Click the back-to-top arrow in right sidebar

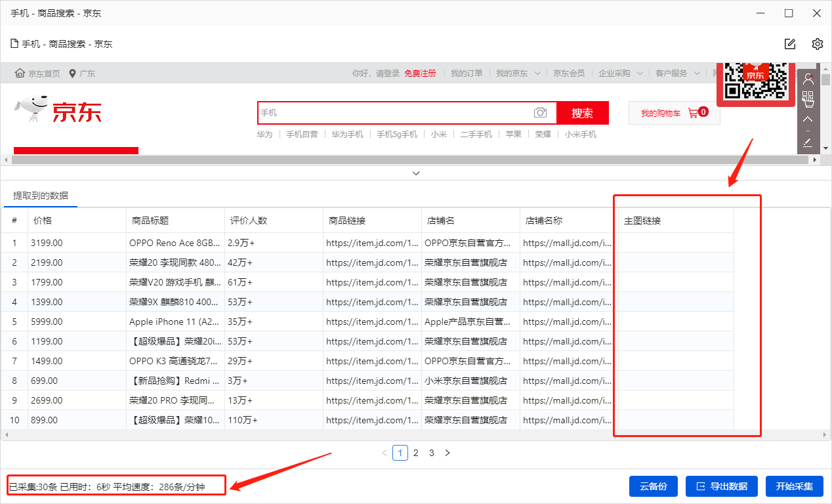[808, 119]
